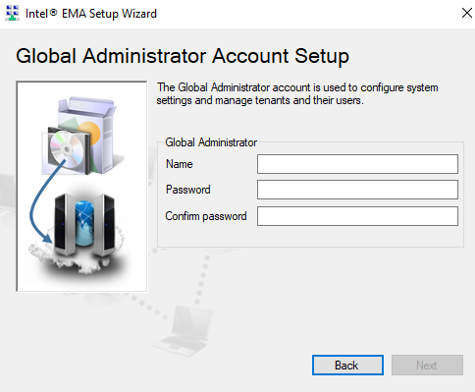Click the Intel EMA Setup Wizard title text
475x392 pixels.
point(91,14)
